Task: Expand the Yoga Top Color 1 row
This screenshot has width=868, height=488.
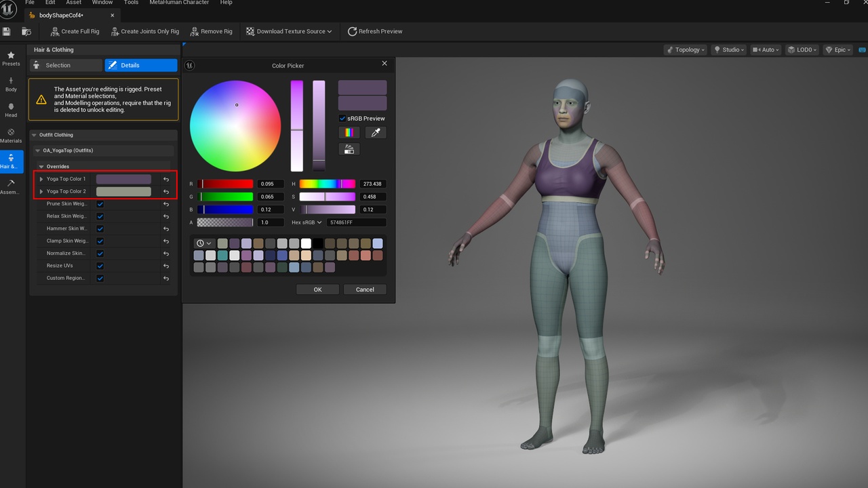Action: [41, 180]
